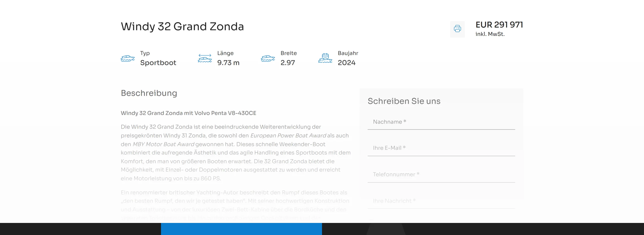
Task: Click the printer icon beside the price
Action: [457, 29]
